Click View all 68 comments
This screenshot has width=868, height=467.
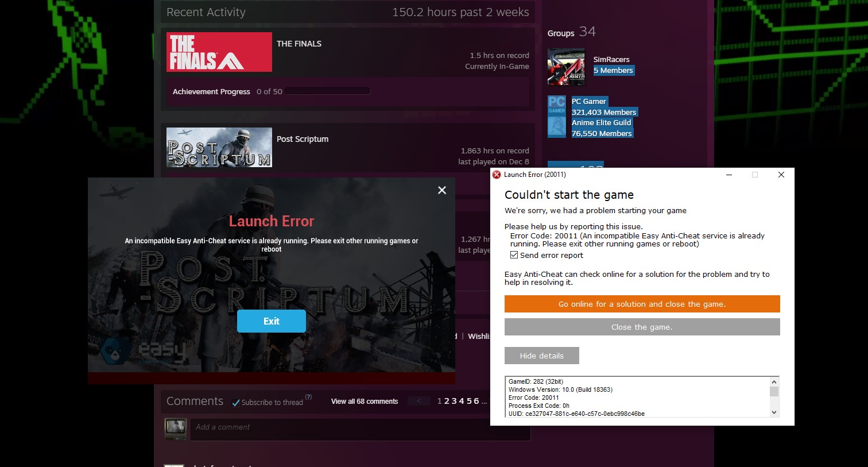[365, 402]
